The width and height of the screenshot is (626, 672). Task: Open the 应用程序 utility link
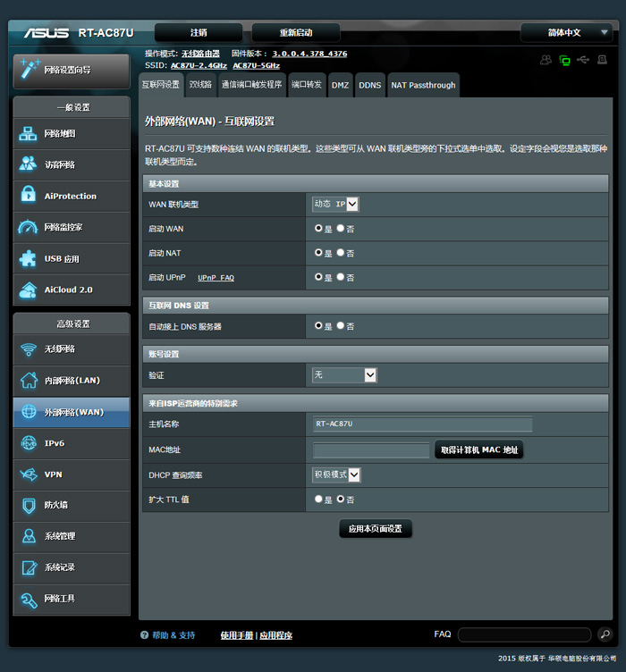(x=275, y=635)
